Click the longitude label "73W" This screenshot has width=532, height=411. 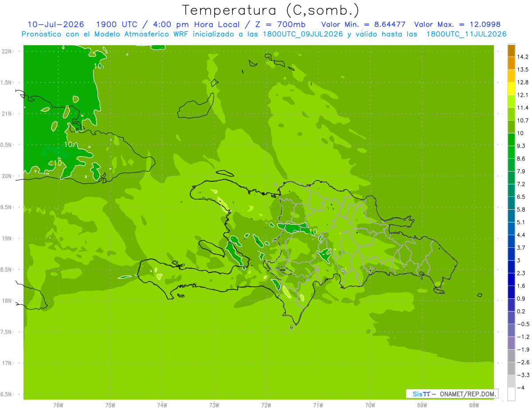[x=214, y=405]
